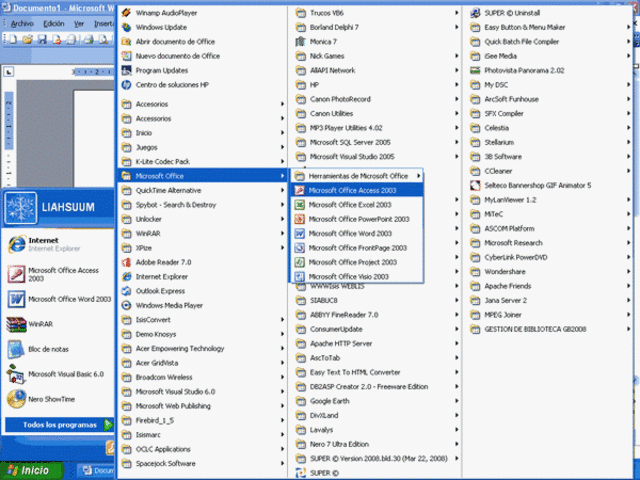Open Monica 7 program
Image resolution: width=640 pixels, height=480 pixels.
click(x=376, y=42)
